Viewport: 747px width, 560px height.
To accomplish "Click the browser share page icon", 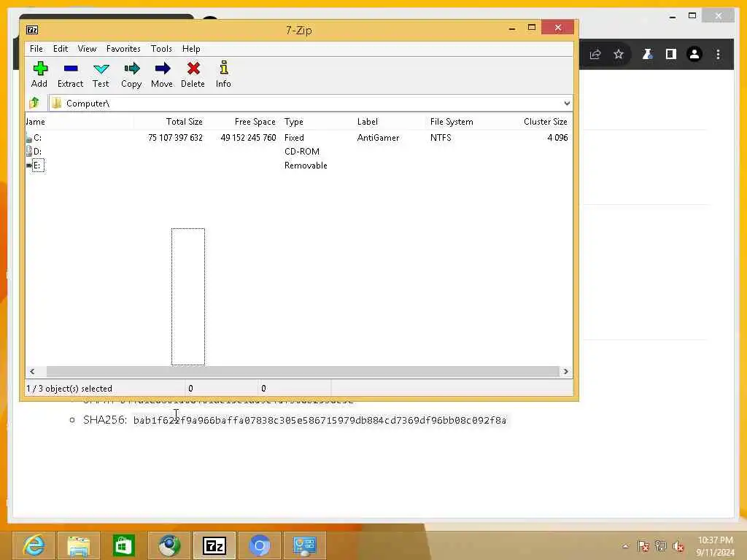I will (x=595, y=54).
